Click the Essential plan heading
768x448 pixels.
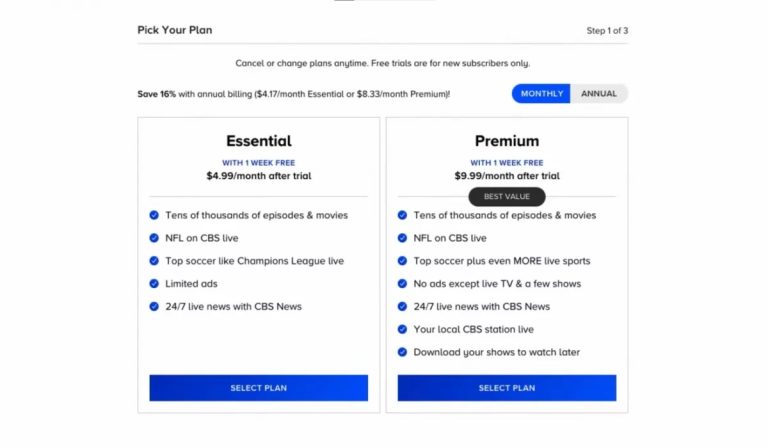coord(258,141)
